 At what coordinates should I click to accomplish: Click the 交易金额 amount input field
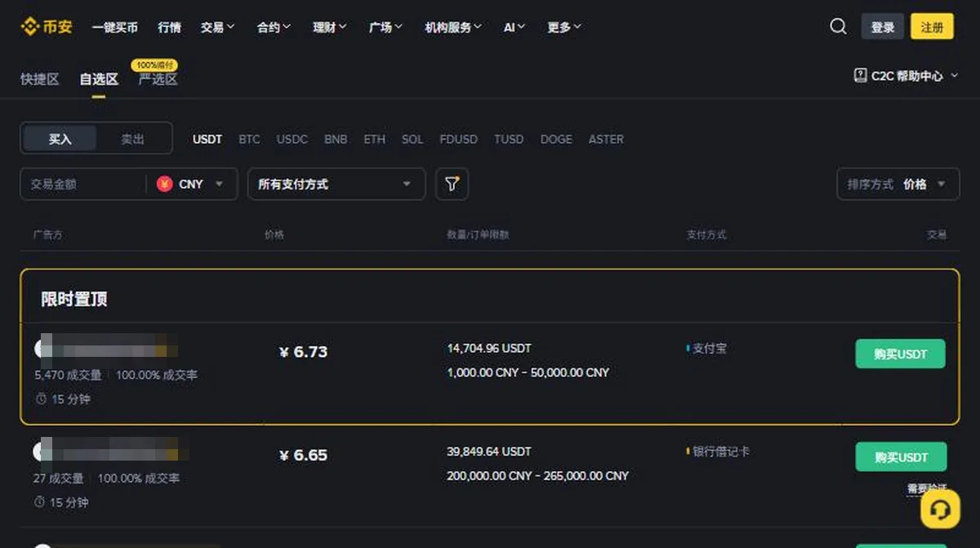[x=82, y=184]
